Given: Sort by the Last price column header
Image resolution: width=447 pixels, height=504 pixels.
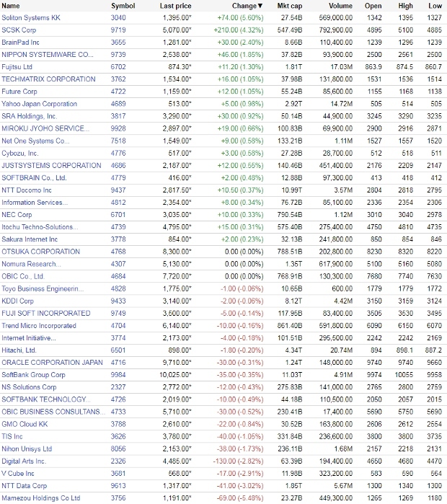Looking at the screenshot, I should 175,6.
